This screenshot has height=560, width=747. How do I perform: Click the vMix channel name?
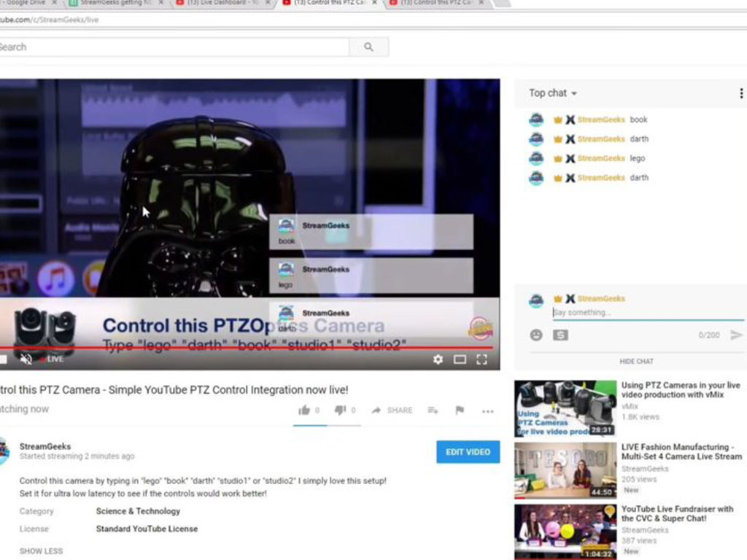pos(630,407)
